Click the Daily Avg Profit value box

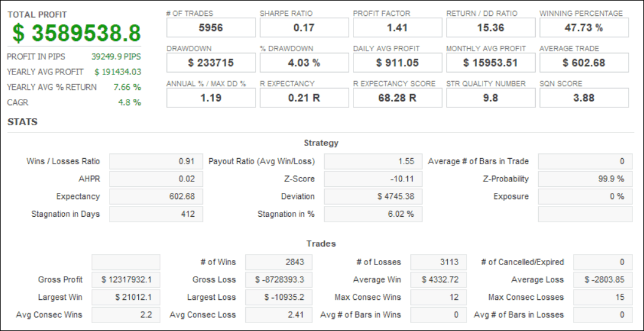pos(398,62)
